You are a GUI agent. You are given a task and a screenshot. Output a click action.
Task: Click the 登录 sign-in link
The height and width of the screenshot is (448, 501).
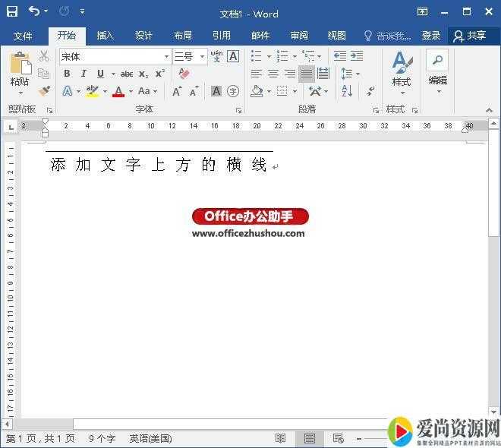[431, 36]
